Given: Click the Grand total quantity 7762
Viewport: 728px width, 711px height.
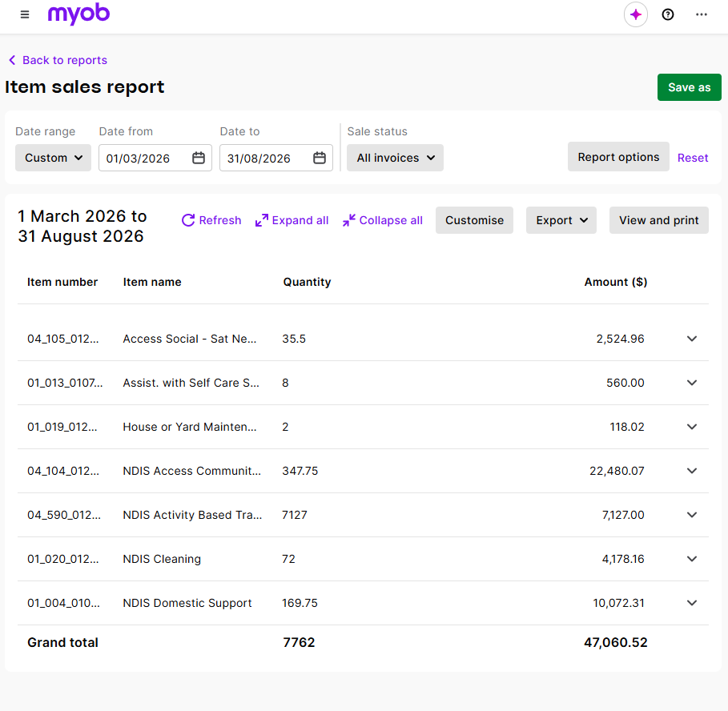Looking at the screenshot, I should 299,643.
